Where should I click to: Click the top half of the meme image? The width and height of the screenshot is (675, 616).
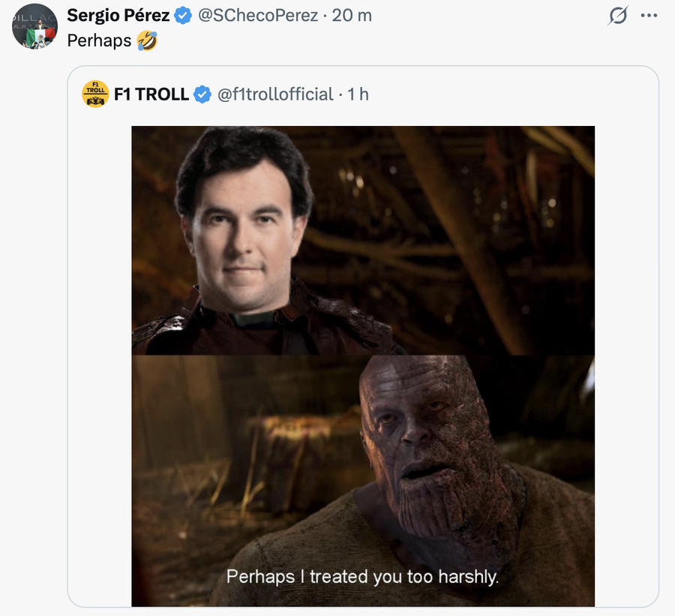(363, 240)
